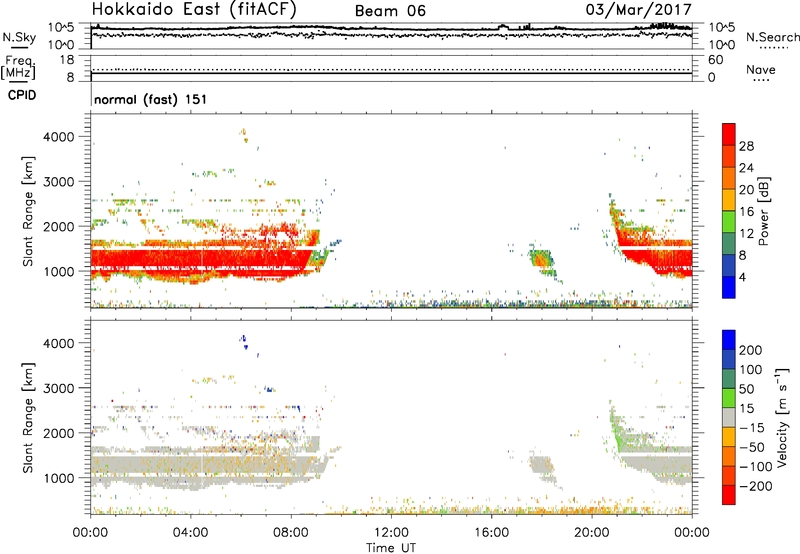The image size is (800, 554).
Task: Click the '08:00' time axis tick label
Action: pyautogui.click(x=291, y=533)
